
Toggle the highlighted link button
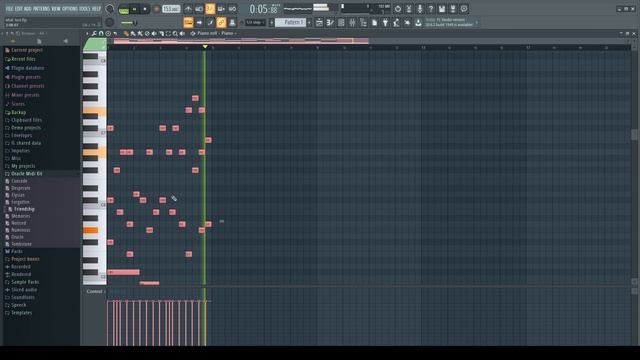221,22
